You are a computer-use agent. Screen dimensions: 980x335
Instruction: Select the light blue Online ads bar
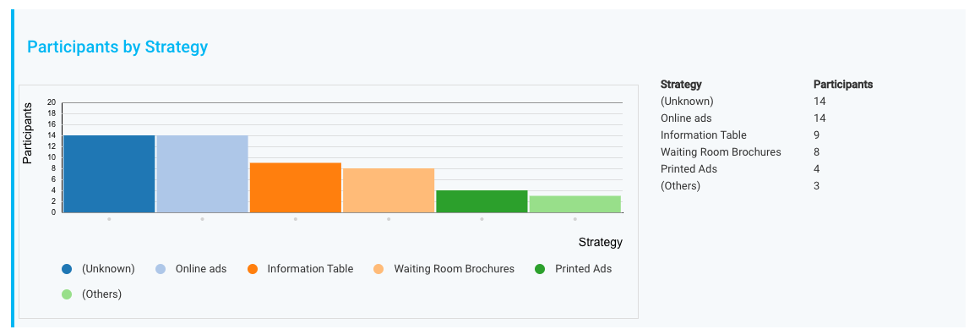tap(203, 174)
